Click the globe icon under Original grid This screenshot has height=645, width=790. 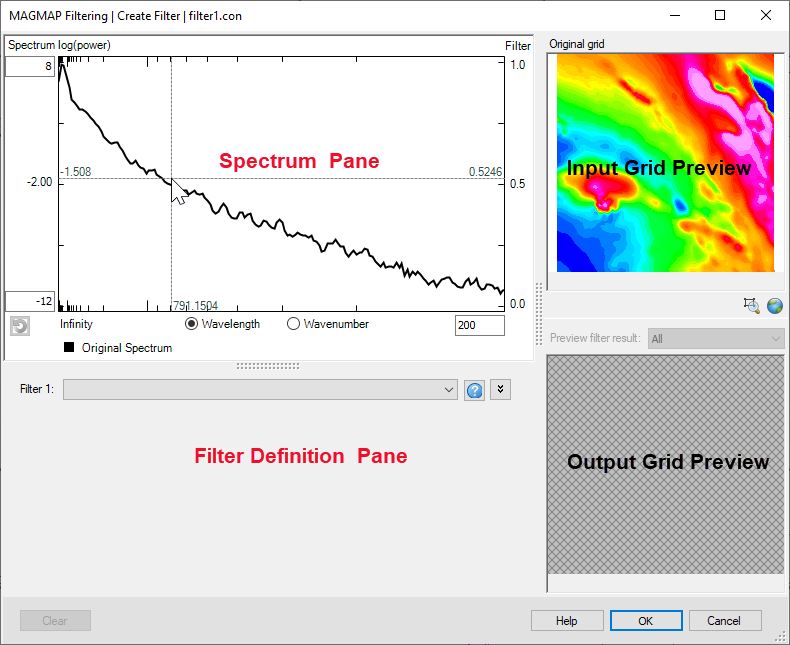coord(774,305)
